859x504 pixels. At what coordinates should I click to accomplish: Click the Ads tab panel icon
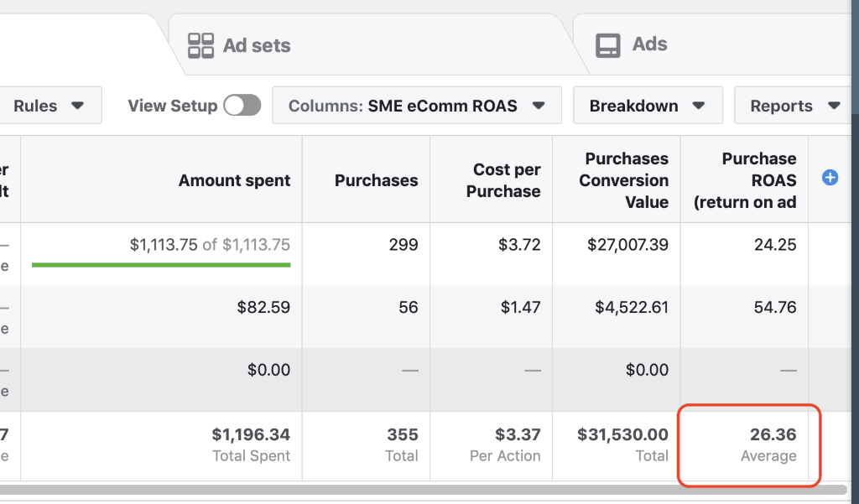607,45
